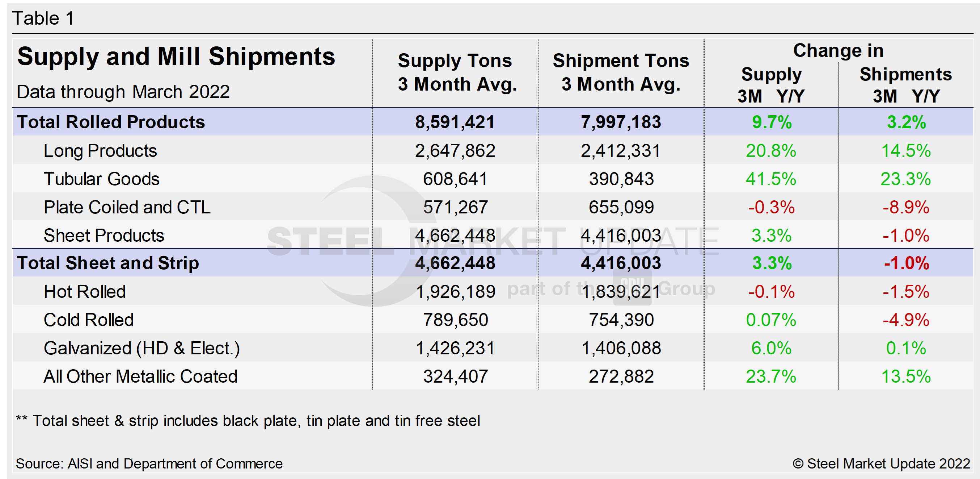Select the Long Products supply tons value

coord(455,151)
